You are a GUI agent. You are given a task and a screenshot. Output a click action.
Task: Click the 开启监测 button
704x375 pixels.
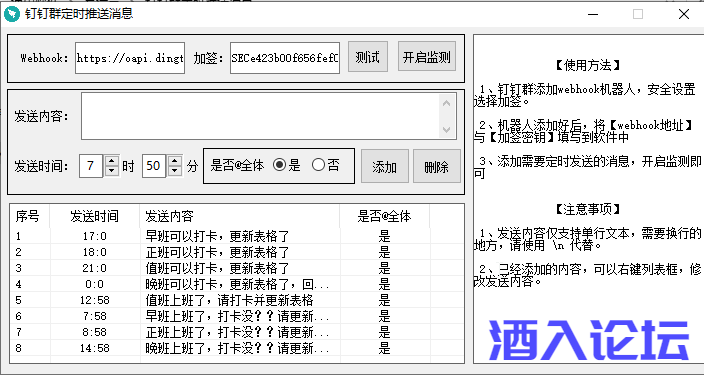(427, 57)
